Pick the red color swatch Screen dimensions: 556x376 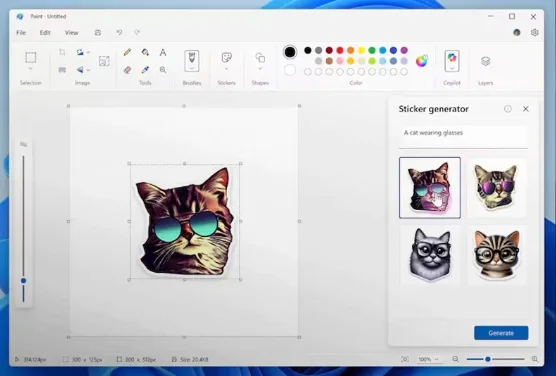click(x=340, y=50)
